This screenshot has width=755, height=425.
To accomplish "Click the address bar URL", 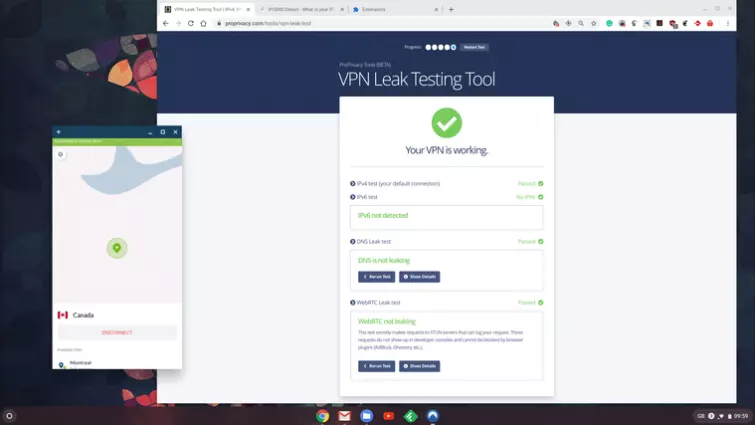I will (268, 23).
